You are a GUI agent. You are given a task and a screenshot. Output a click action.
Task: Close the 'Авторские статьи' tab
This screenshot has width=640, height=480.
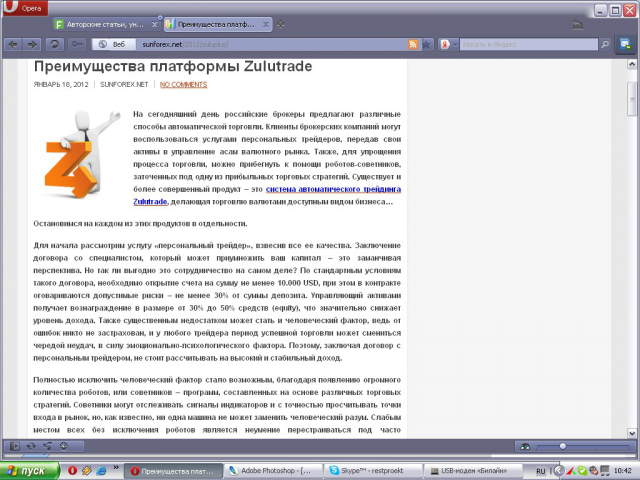coord(154,24)
